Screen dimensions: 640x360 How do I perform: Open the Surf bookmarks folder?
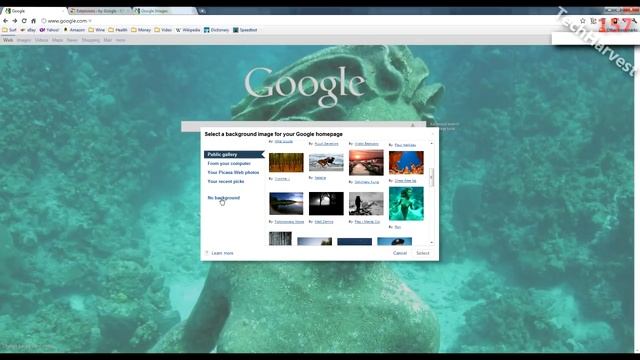pos(9,30)
